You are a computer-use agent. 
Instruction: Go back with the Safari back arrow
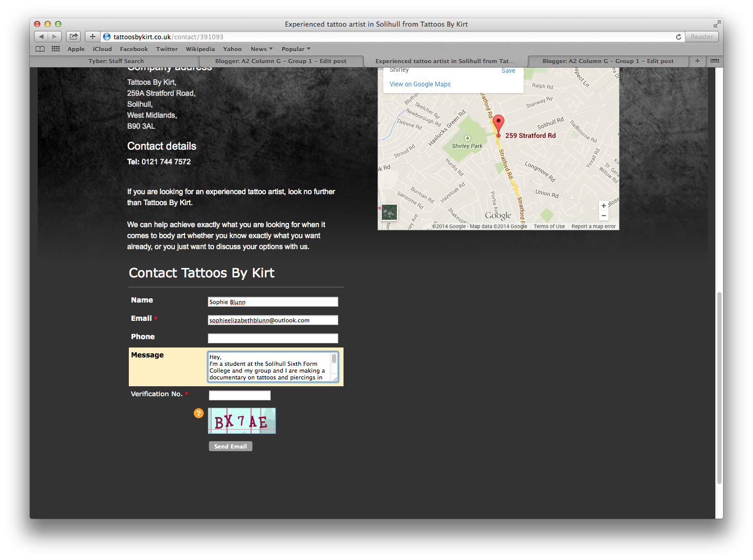click(x=41, y=37)
